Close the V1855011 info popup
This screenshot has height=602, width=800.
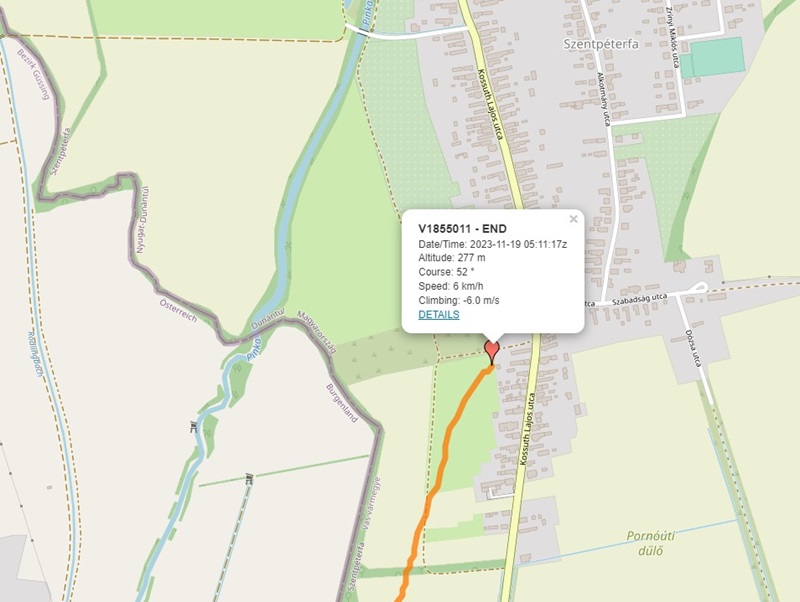click(x=573, y=219)
